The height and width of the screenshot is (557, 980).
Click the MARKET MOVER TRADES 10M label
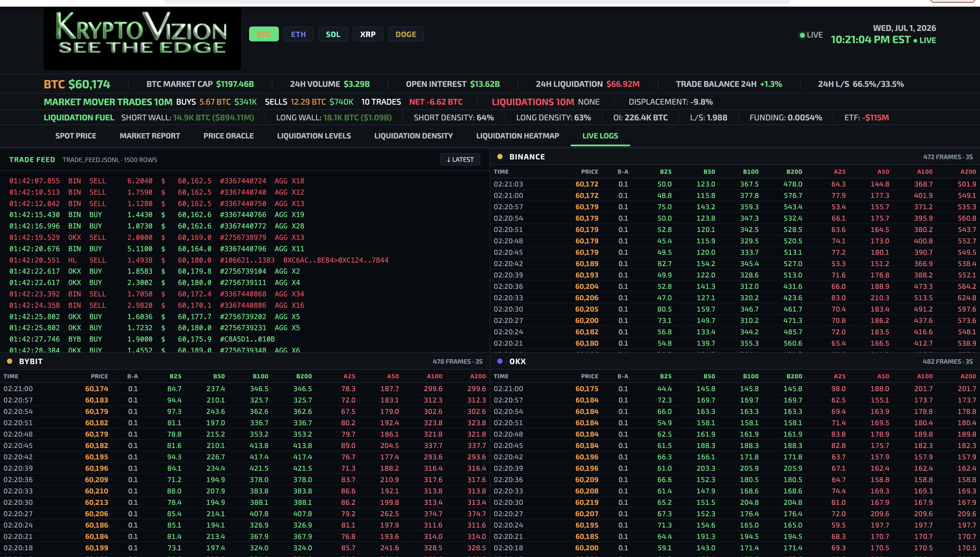point(108,102)
